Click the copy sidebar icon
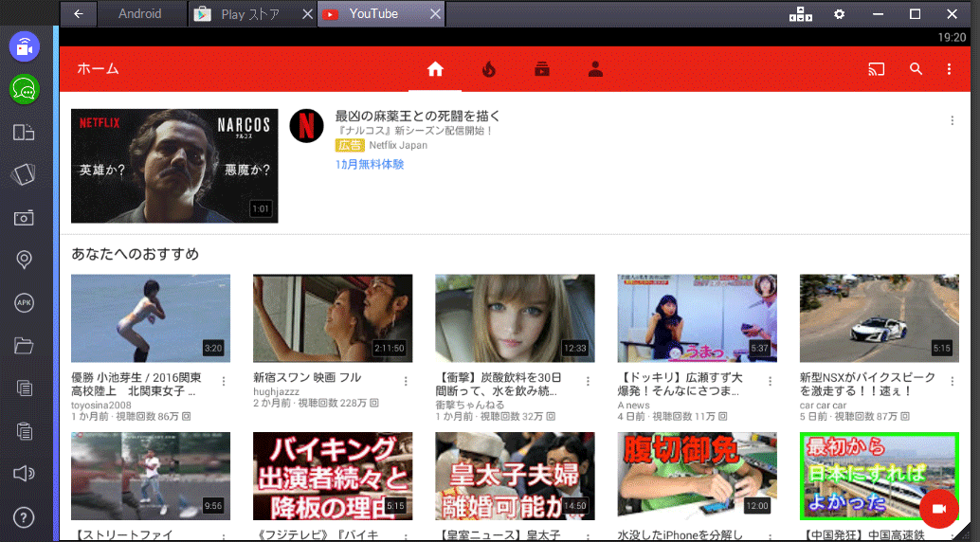The width and height of the screenshot is (980, 542). pos(24,388)
